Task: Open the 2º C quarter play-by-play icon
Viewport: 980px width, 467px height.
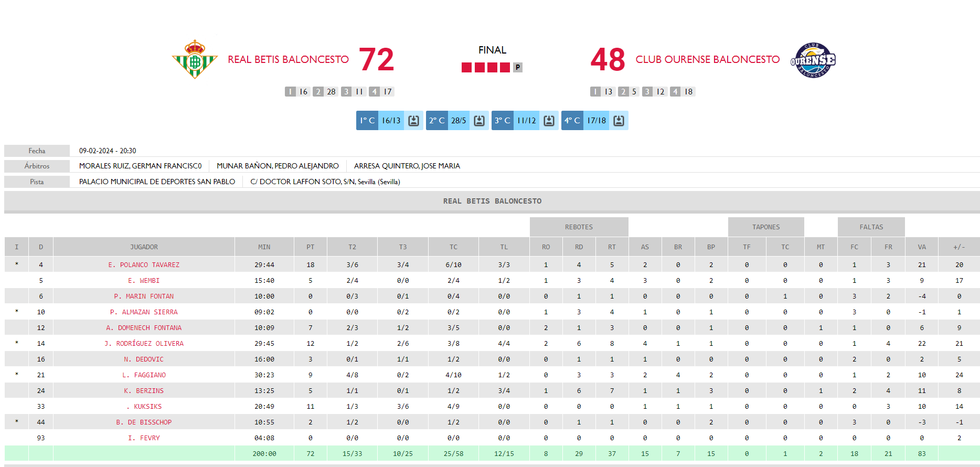Action: [479, 121]
